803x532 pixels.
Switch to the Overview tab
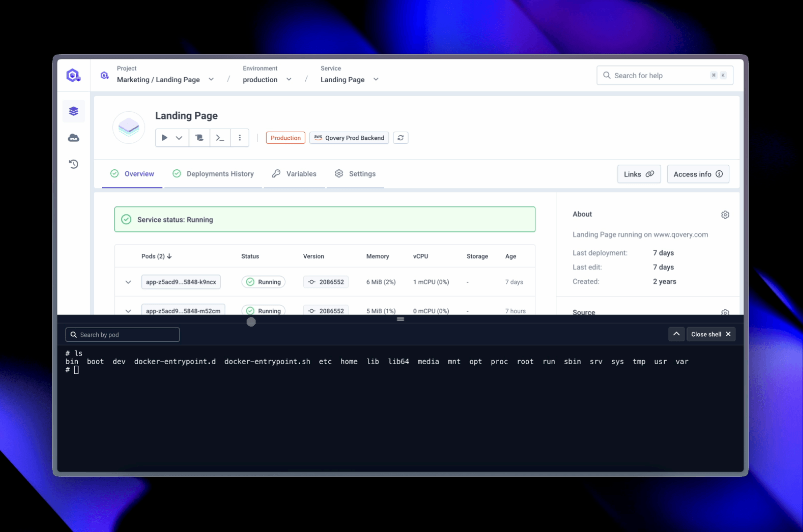(x=132, y=174)
